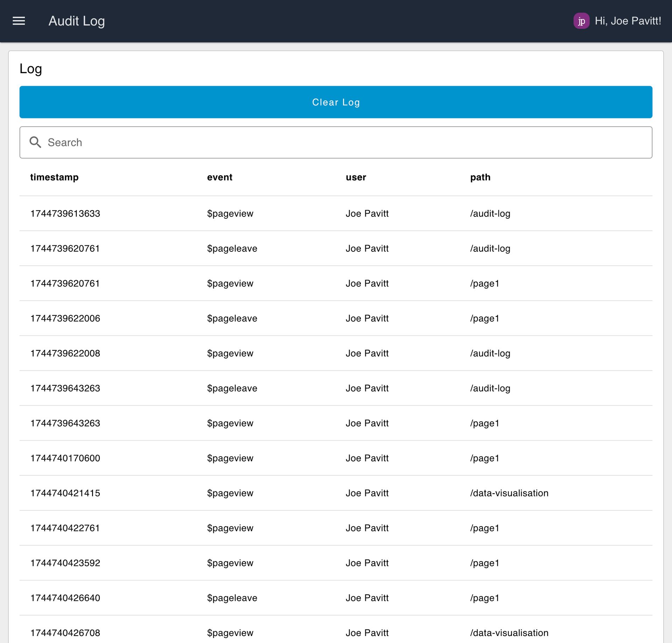Click the last row's /data-visualisation entry
The width and height of the screenshot is (672, 643).
(509, 633)
